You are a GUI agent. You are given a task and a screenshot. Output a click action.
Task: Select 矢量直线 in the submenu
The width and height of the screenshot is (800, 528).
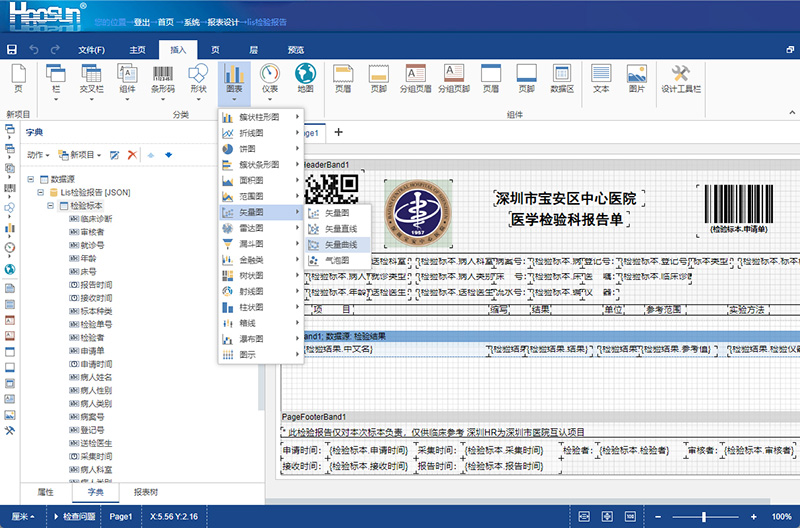tap(337, 229)
